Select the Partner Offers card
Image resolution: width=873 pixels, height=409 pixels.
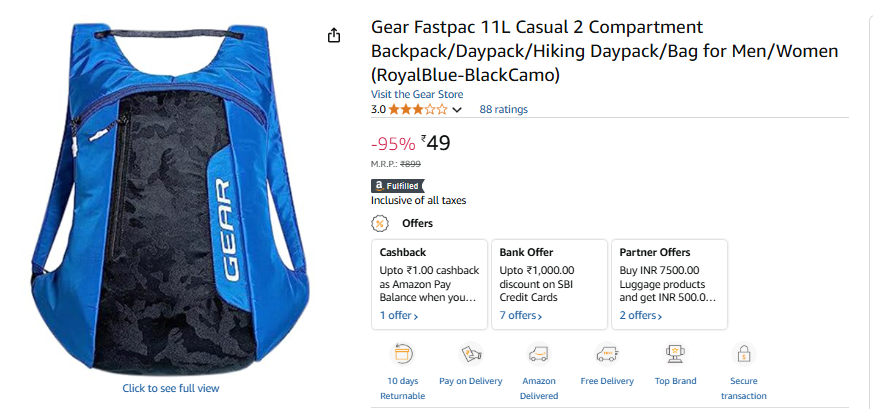click(669, 284)
